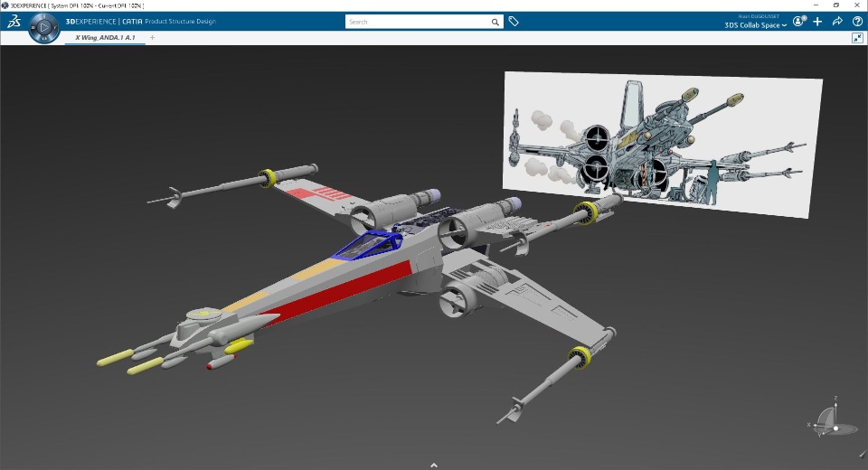Restore the application window
This screenshot has width=868, height=470.
pyautogui.click(x=836, y=5)
